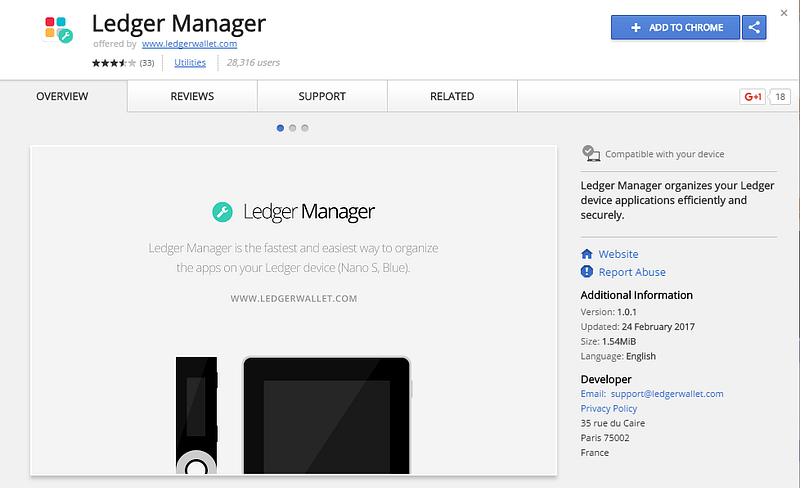
Task: Open the developer Website link
Action: point(618,254)
